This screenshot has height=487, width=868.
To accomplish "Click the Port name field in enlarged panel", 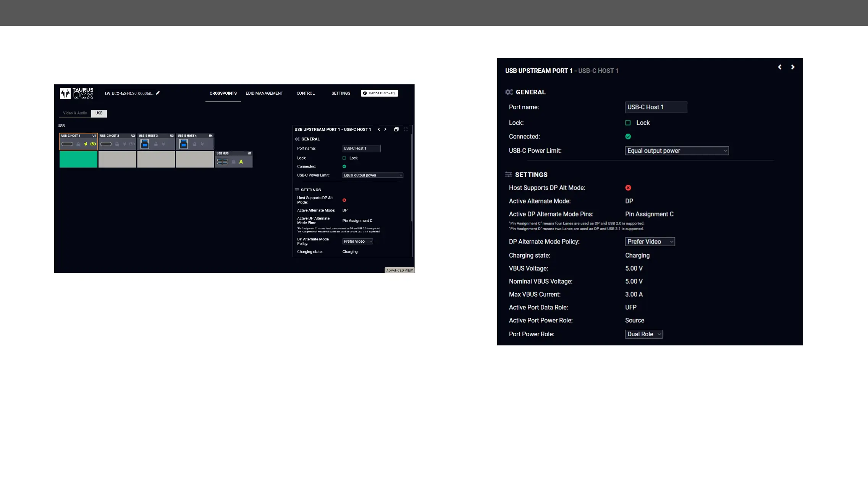I will click(656, 107).
